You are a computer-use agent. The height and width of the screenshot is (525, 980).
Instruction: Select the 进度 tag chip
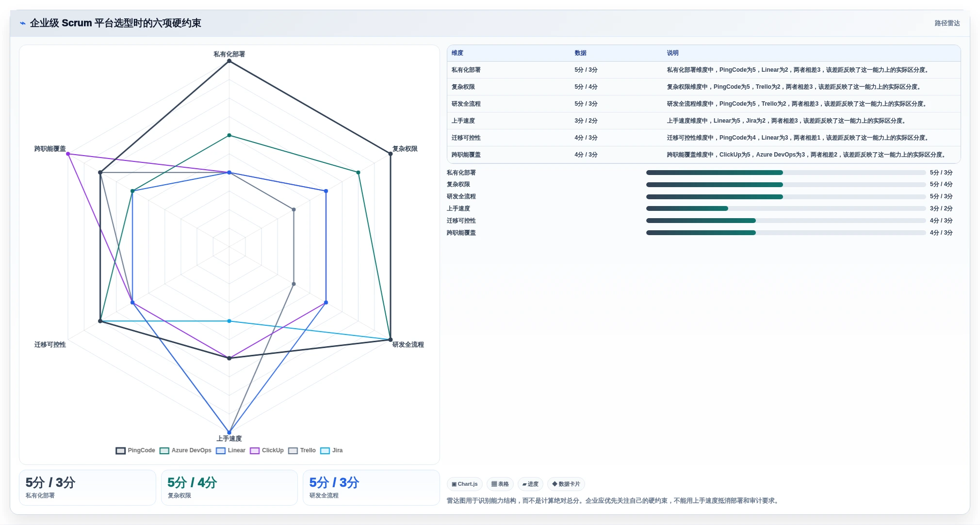(530, 484)
